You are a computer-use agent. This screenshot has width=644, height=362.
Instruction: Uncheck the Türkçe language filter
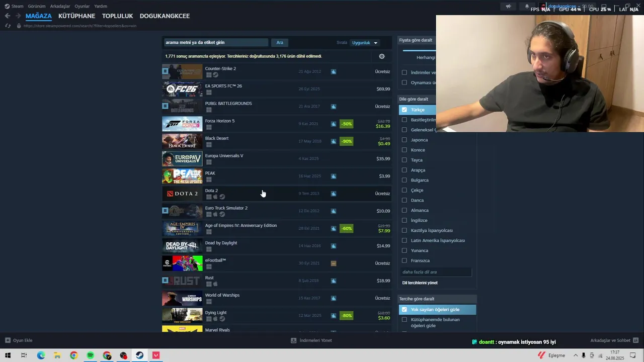[x=404, y=110]
